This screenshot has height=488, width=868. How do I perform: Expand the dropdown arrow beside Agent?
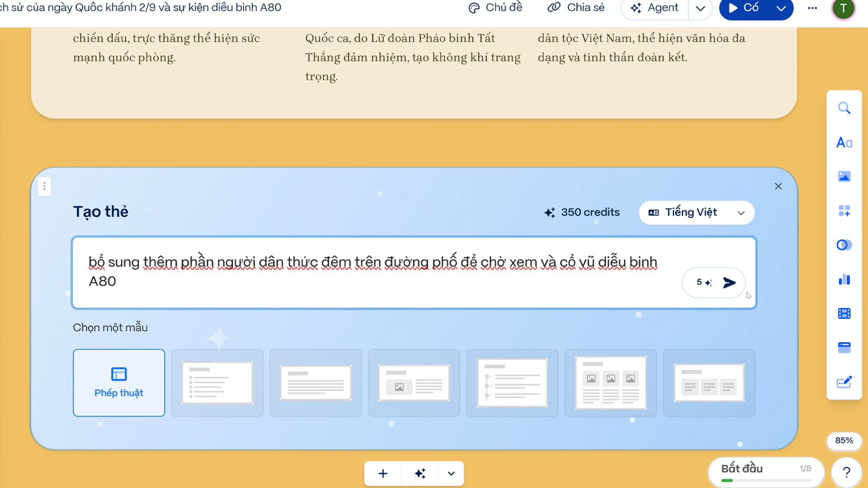700,8
